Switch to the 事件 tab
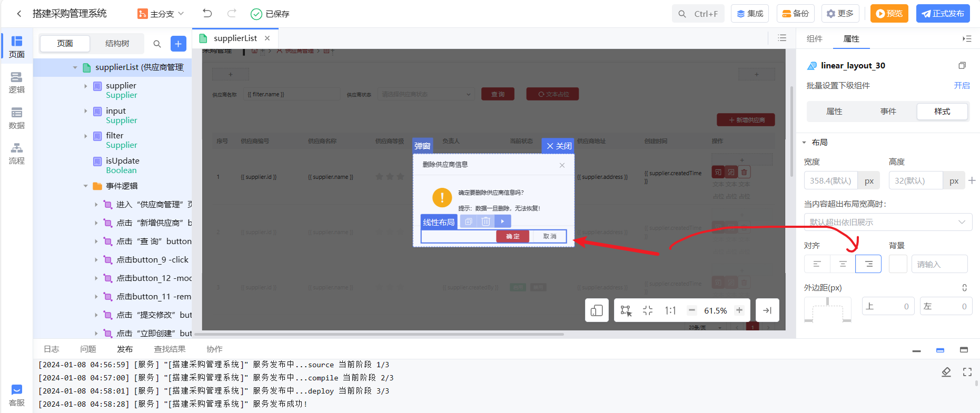 pyautogui.click(x=888, y=112)
